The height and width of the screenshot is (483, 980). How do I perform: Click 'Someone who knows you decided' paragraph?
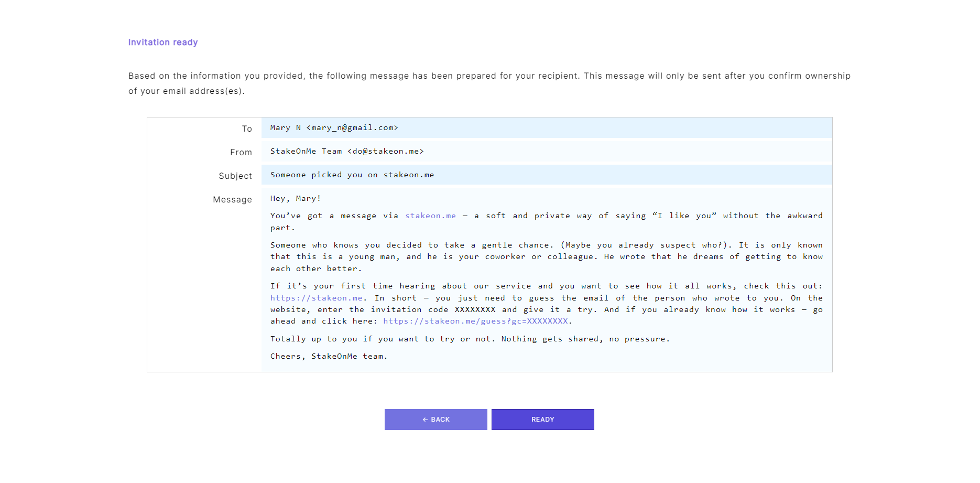click(x=547, y=256)
